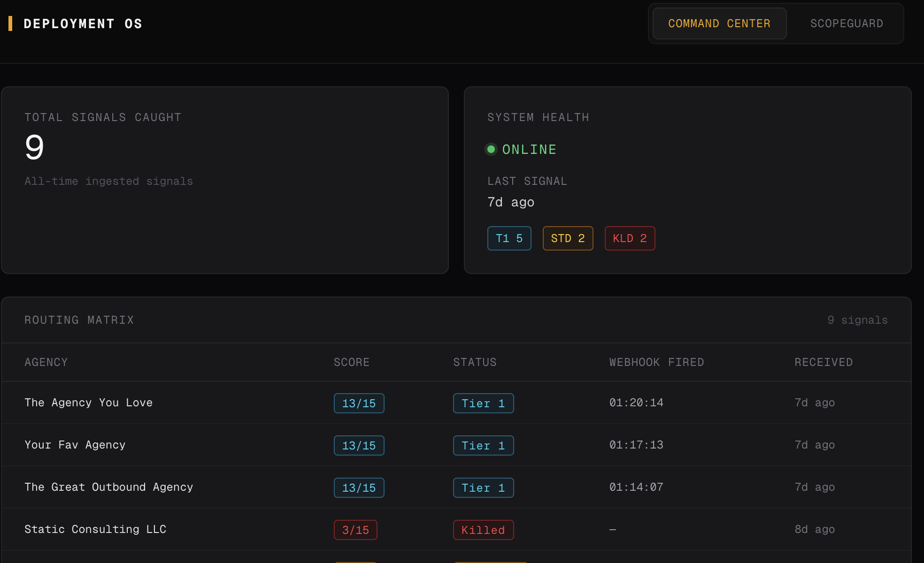Select the T1 5 tier badge

tap(509, 238)
